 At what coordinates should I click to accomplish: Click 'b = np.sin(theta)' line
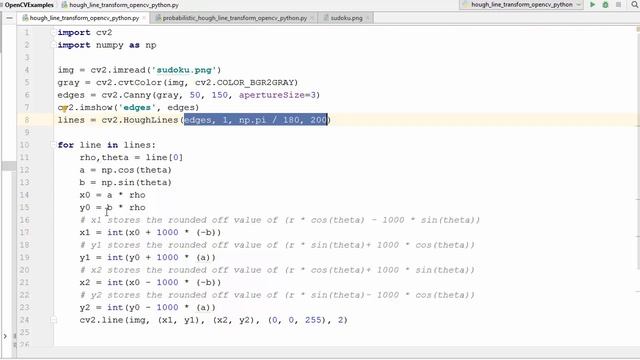click(x=126, y=182)
